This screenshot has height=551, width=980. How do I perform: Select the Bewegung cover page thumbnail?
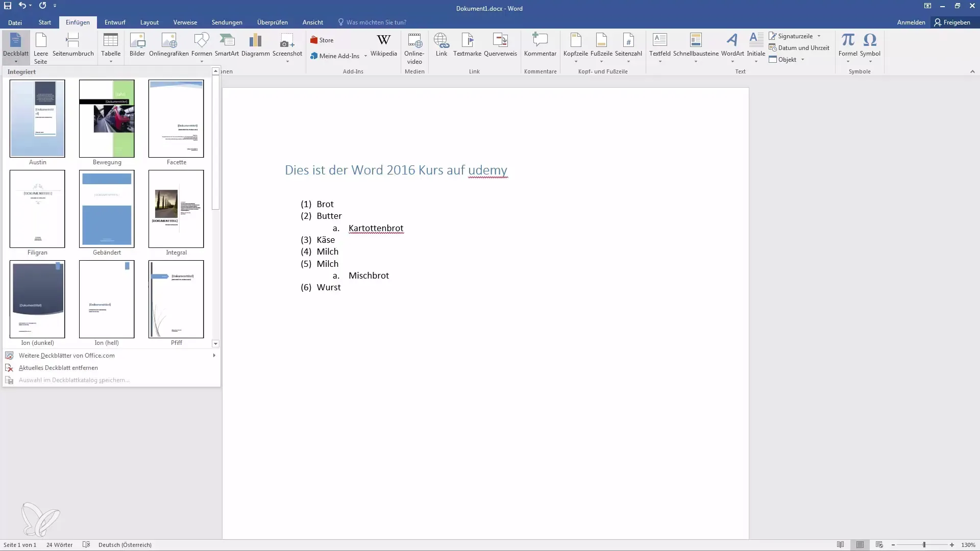(x=107, y=118)
